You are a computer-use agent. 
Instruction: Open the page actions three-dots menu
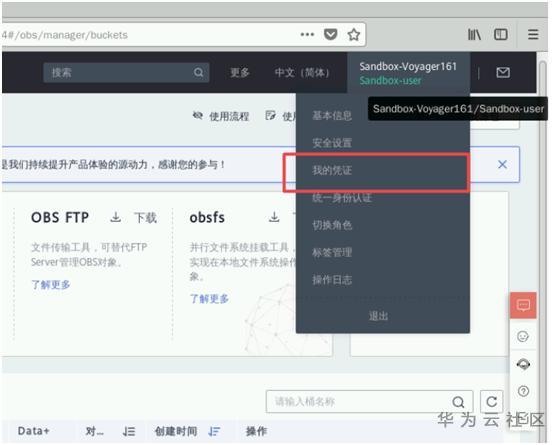pos(307,35)
